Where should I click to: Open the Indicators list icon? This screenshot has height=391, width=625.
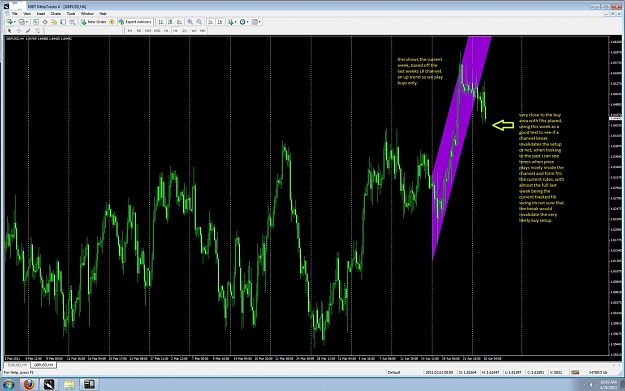pyautogui.click(x=231, y=22)
